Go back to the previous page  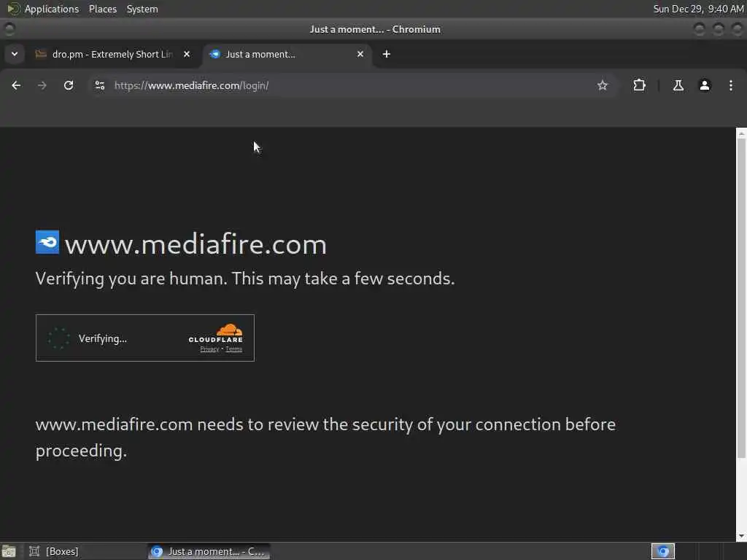click(x=16, y=85)
